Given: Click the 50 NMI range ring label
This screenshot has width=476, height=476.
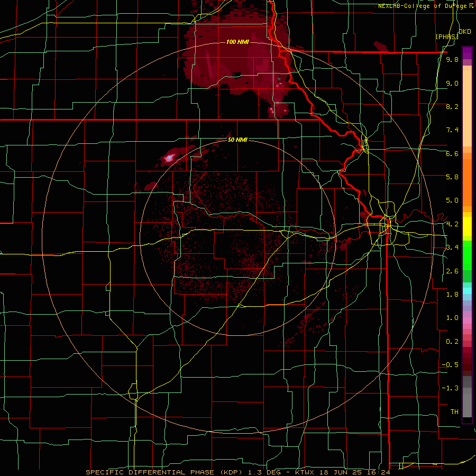Looking at the screenshot, I should [237, 140].
